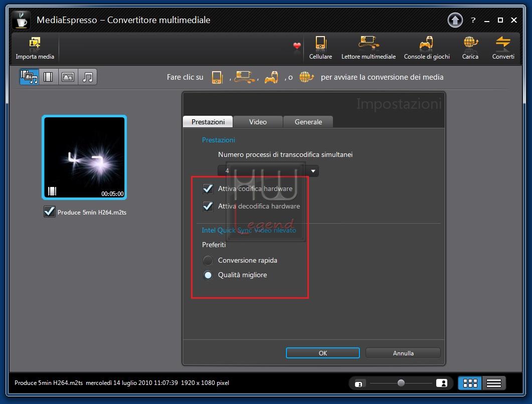532x404 pixels.
Task: Click the MediaEspresso coffee cup logo
Action: (x=22, y=20)
